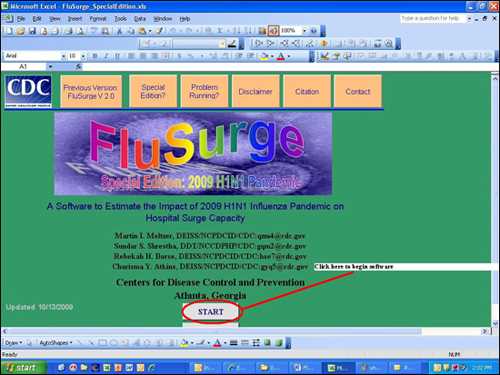Click the Contact button

point(358,91)
